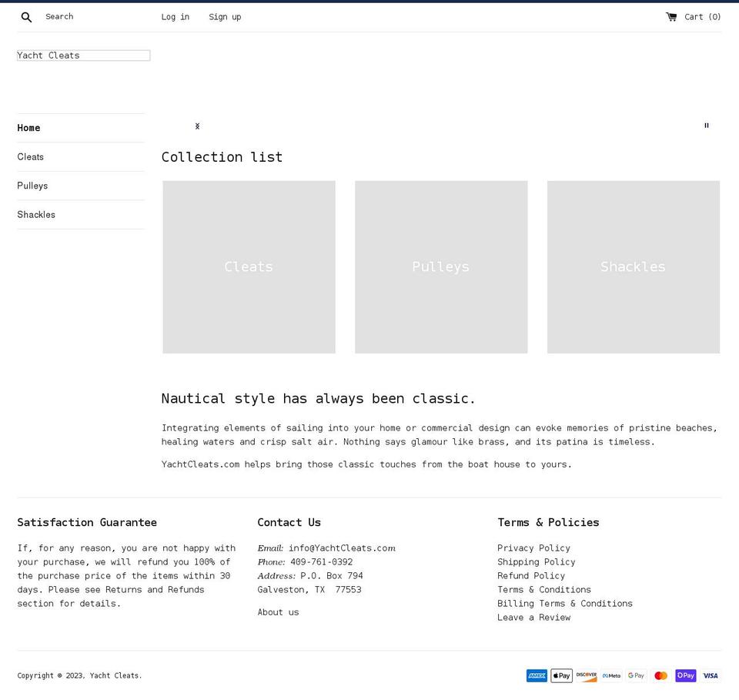739x700 pixels.
Task: Open the Sign up page
Action: (225, 16)
